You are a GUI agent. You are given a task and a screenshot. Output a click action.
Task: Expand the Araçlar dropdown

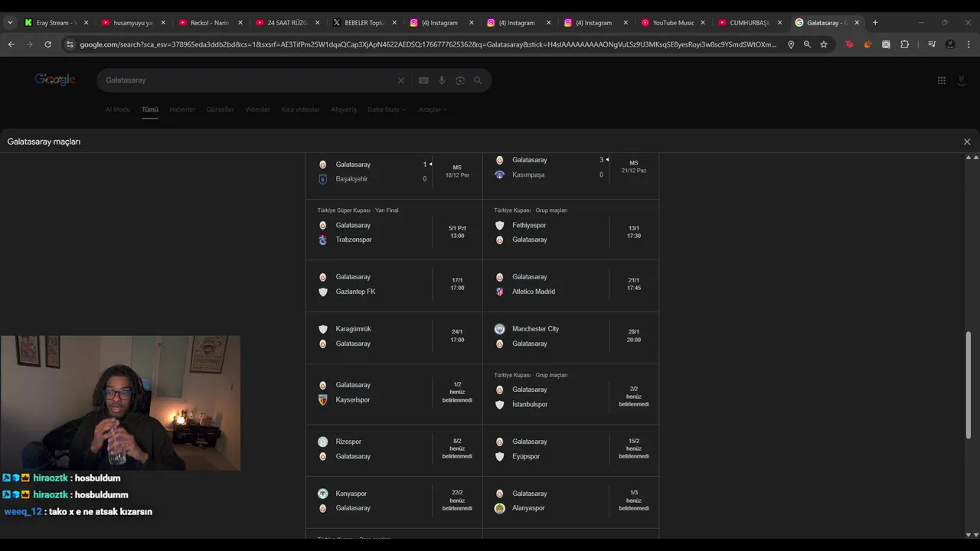click(433, 109)
